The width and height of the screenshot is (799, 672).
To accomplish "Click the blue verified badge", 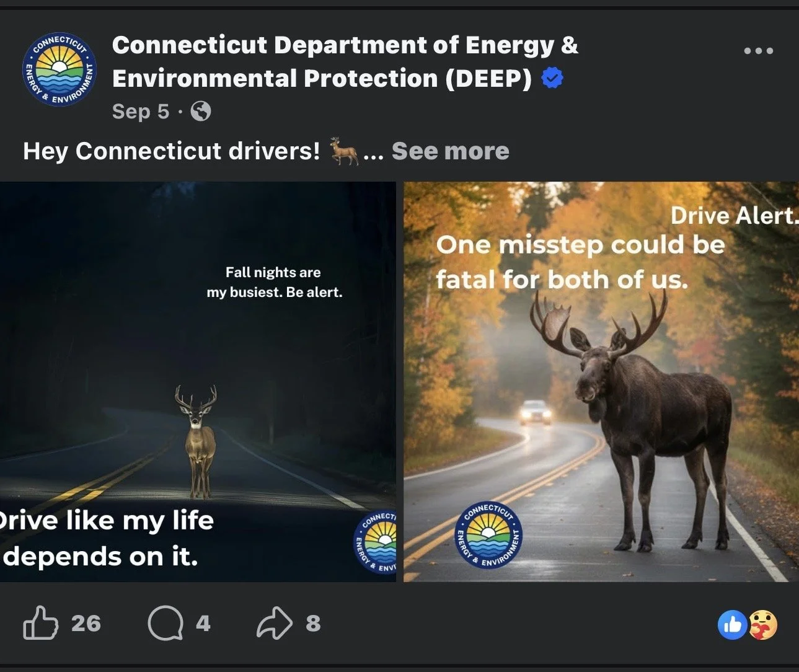I will 552,79.
